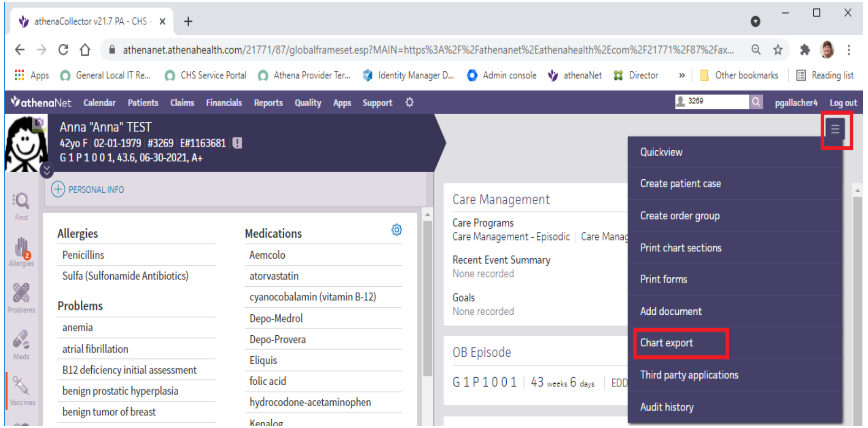Viewport: 868px width, 428px height.
Task: Open the Support menu
Action: [377, 103]
